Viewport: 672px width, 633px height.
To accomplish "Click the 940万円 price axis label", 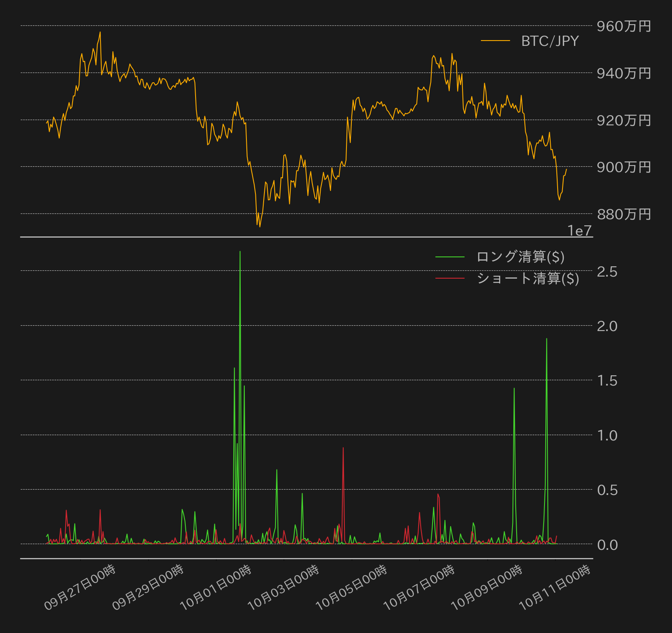I will 624,73.
